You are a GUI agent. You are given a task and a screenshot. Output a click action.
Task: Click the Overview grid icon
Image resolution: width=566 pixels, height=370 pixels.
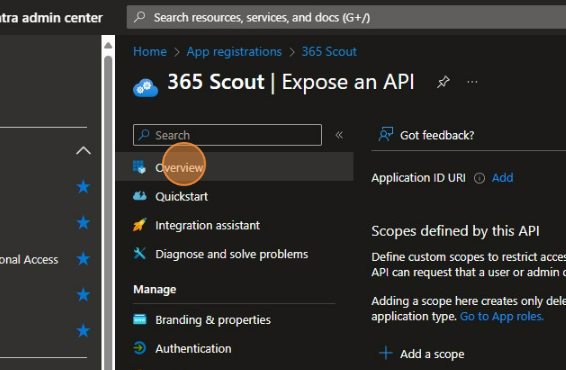coord(139,167)
